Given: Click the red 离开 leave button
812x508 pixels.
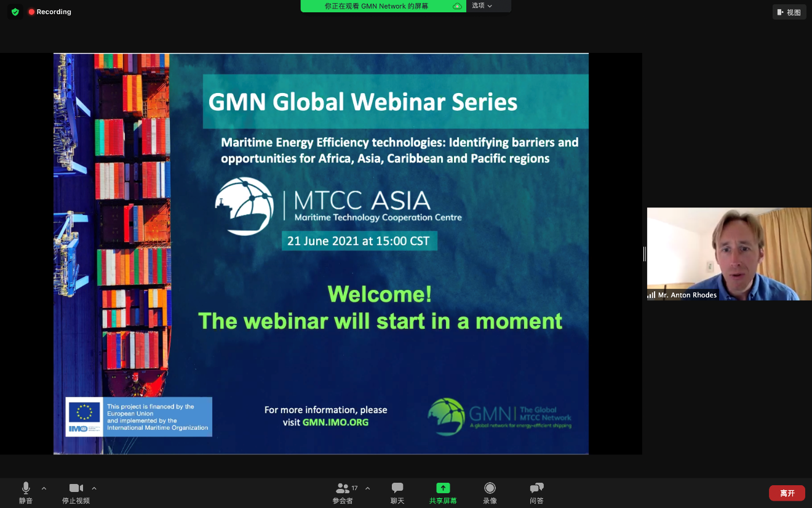Looking at the screenshot, I should [x=787, y=493].
